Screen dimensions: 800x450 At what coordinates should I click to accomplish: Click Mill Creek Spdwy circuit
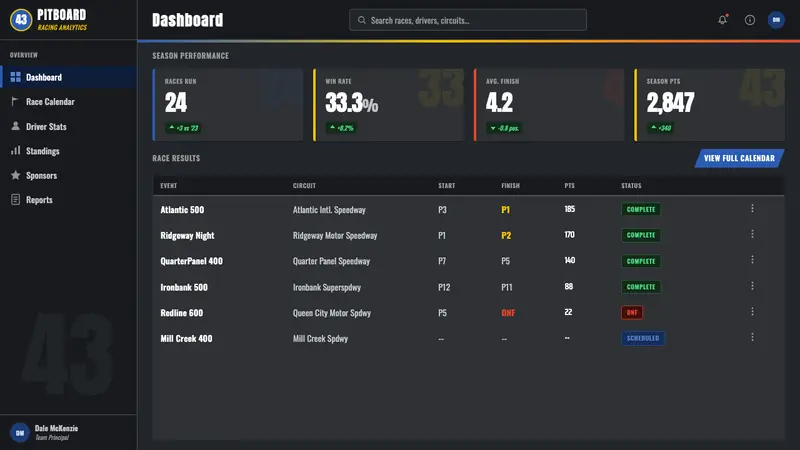tap(320, 339)
